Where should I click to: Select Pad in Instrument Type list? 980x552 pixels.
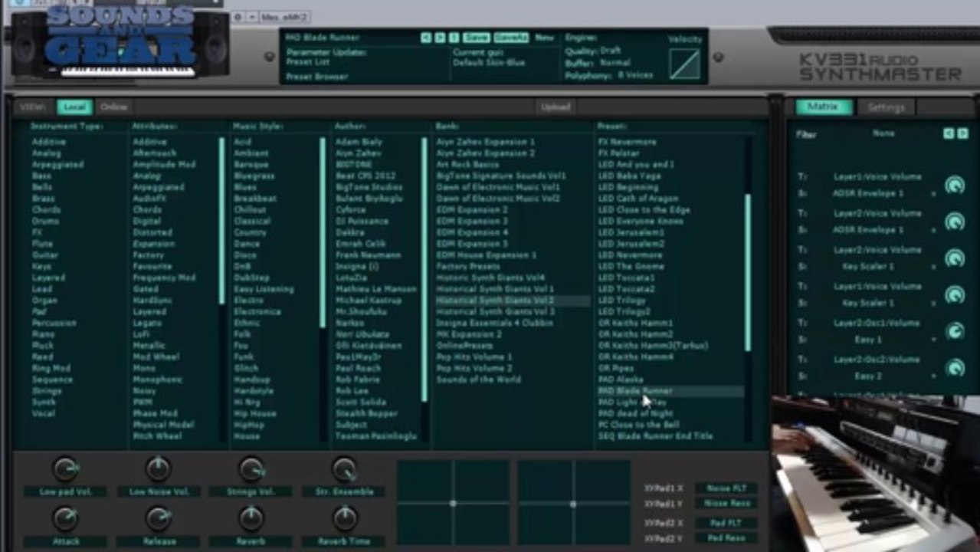(38, 312)
